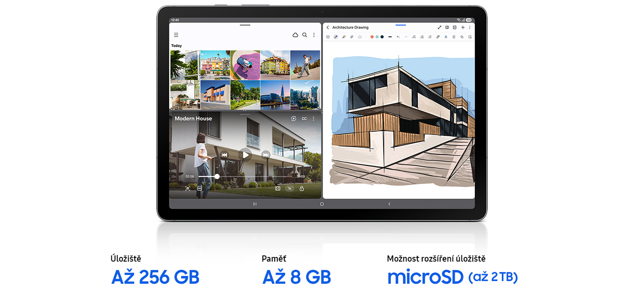The image size is (644, 295).
Task: Open search in the gallery app
Action: tap(305, 35)
